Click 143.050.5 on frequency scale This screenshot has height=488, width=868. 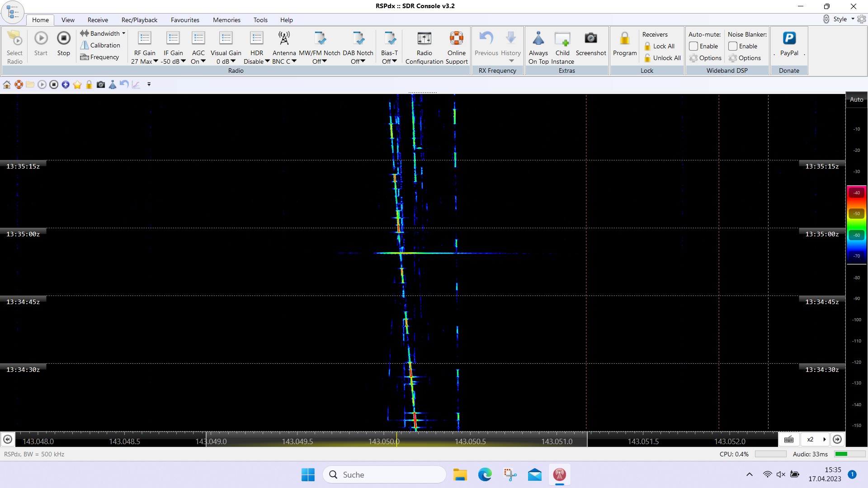(x=470, y=441)
